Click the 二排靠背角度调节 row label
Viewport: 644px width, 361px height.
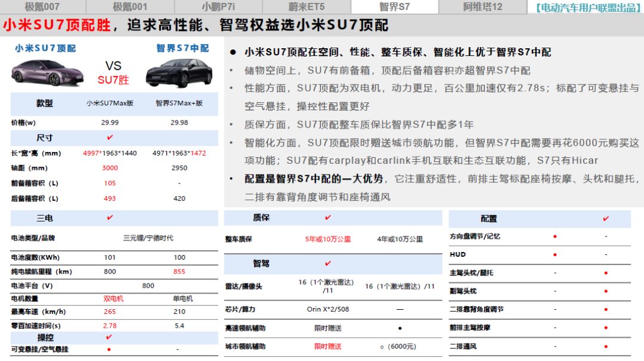pos(476,309)
